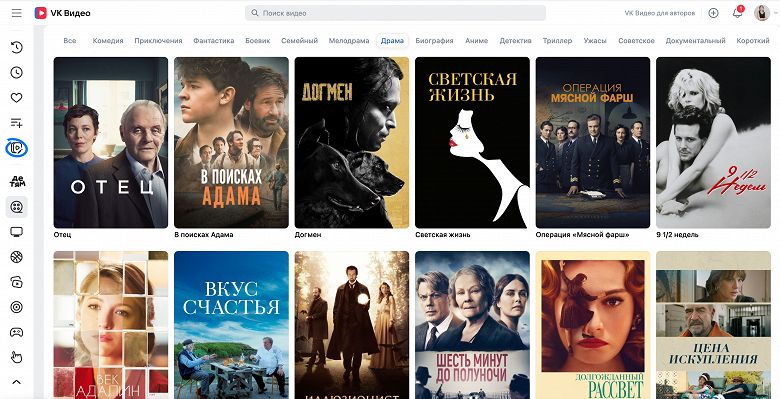Screen dimensions: 780x399
Task: Click Операция «Мясной фарш» title text
Action: [x=582, y=235]
